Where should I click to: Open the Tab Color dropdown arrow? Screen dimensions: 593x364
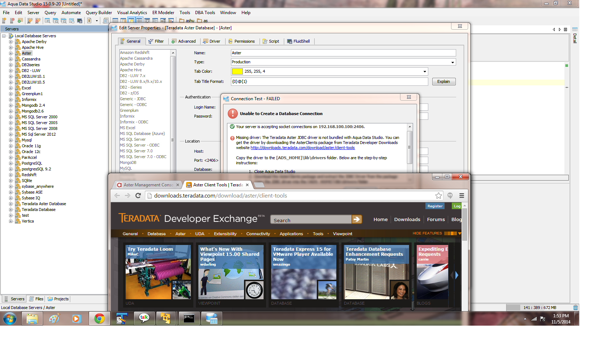425,72
